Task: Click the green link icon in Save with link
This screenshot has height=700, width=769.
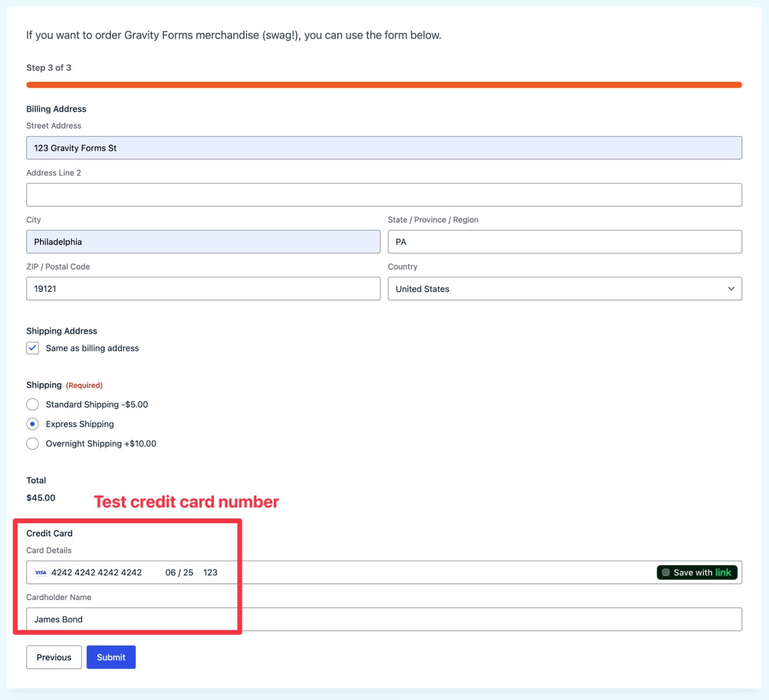Action: [724, 572]
